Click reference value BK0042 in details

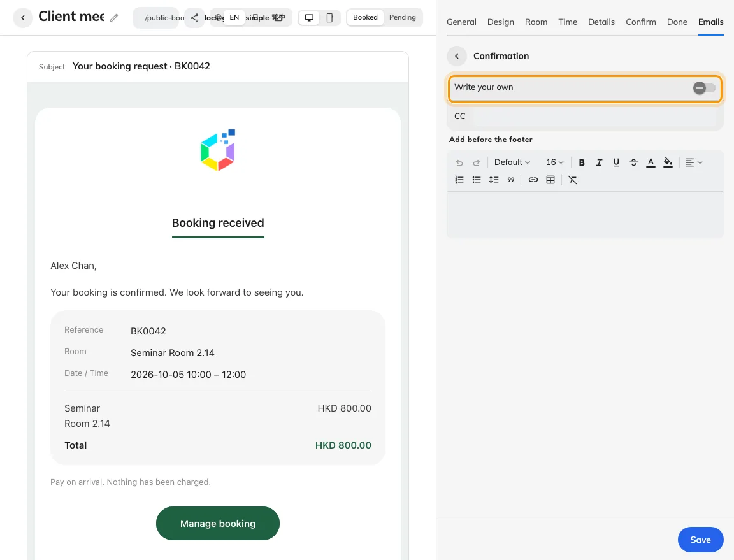[x=148, y=331]
